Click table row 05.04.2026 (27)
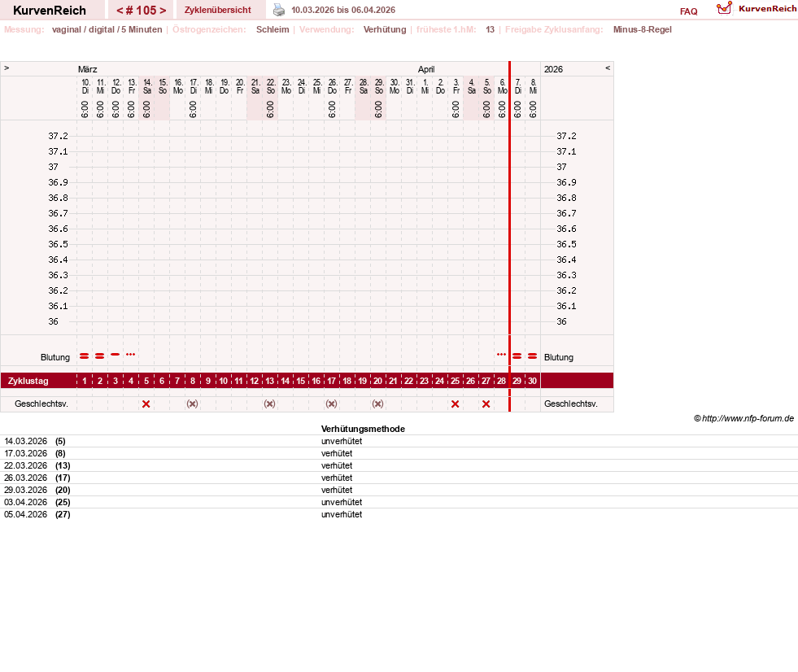 tap(399, 515)
